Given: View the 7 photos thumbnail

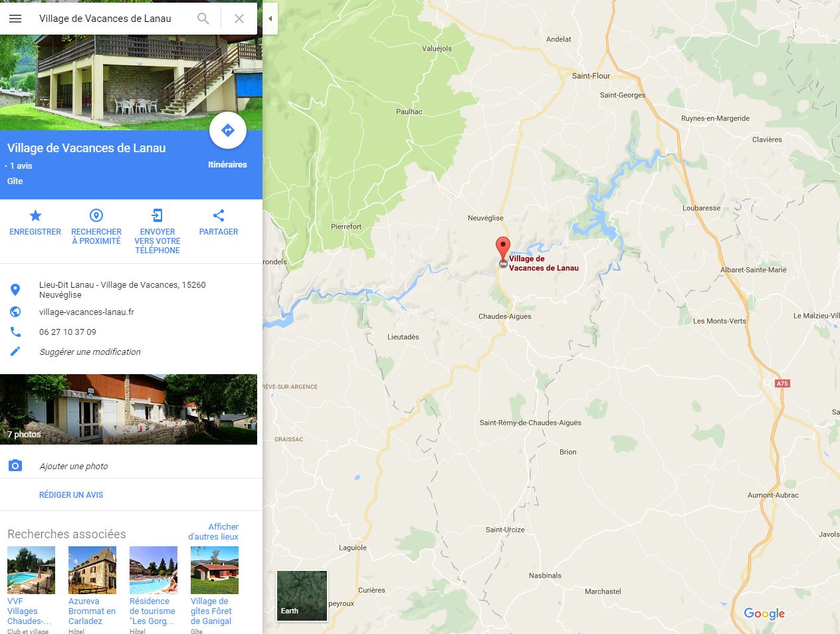Looking at the screenshot, I should pos(128,409).
